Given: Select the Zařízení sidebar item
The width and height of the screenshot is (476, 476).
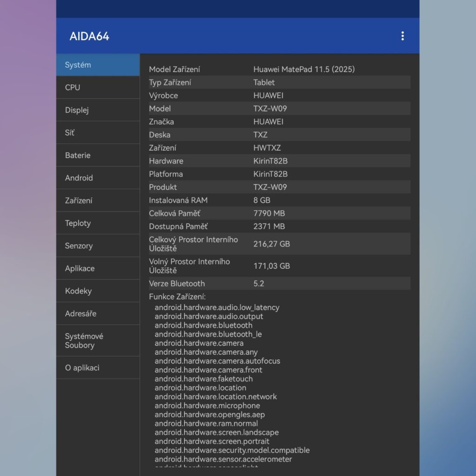Looking at the screenshot, I should (98, 201).
